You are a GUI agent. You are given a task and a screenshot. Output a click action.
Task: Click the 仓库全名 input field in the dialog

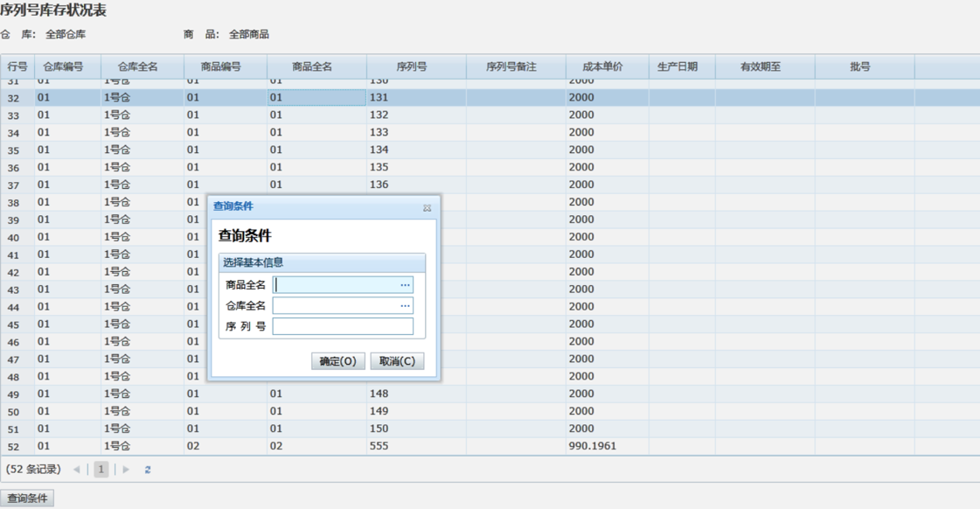(336, 306)
